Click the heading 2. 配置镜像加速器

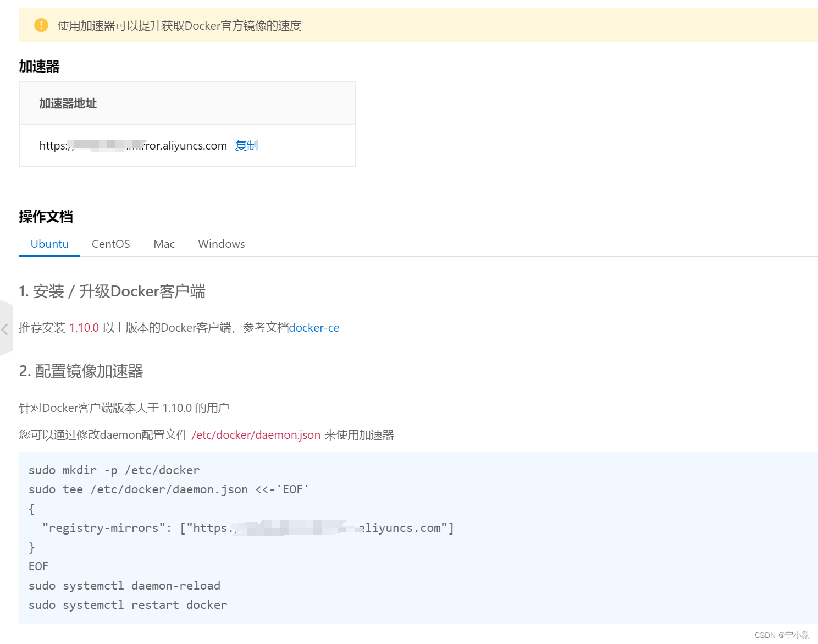(81, 371)
